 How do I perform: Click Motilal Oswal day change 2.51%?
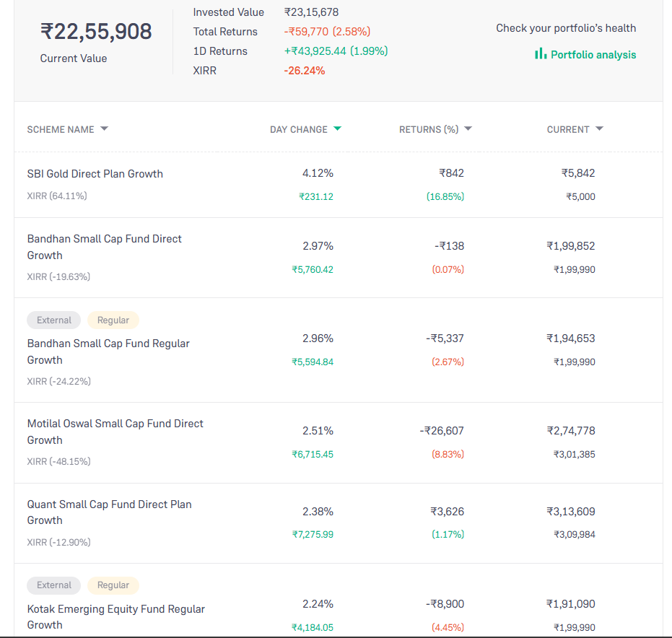(318, 431)
